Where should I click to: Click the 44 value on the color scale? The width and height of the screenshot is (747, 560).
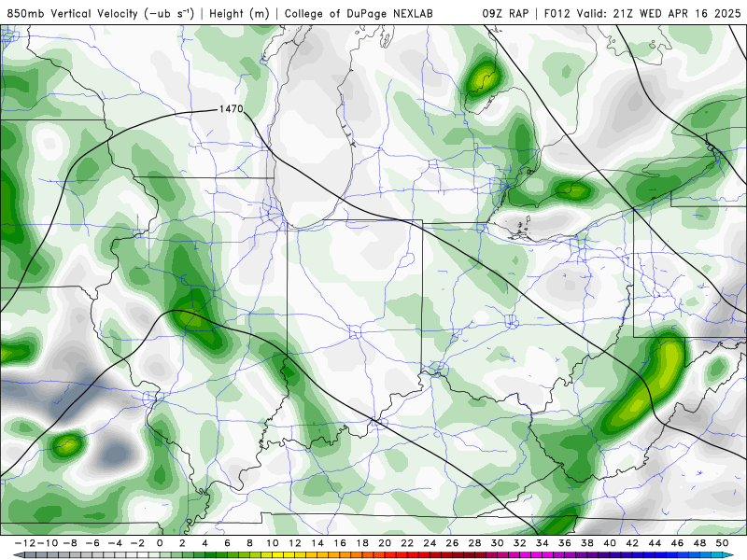click(x=655, y=543)
